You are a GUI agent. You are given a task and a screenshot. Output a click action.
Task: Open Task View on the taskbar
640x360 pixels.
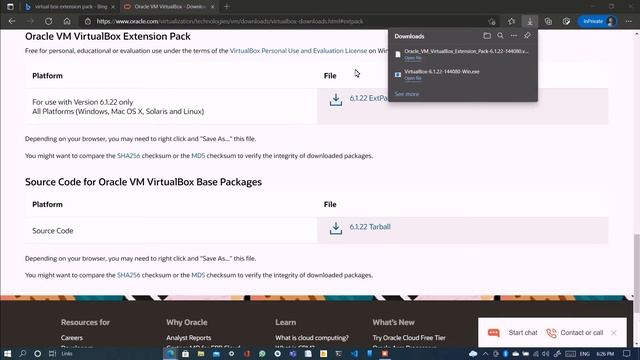click(x=52, y=353)
